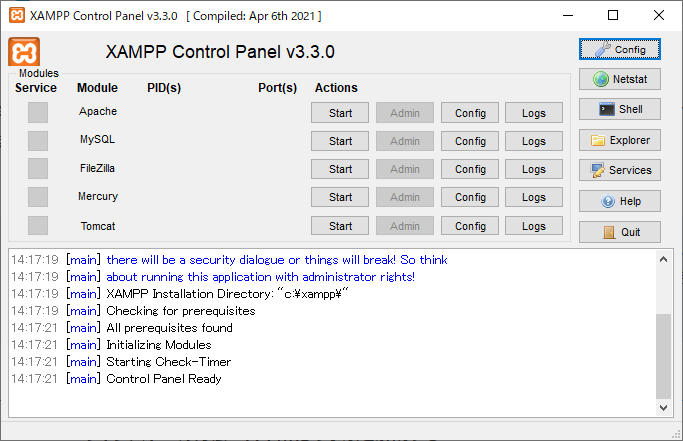Open Help with the question mark icon
The image size is (683, 441).
pyautogui.click(x=619, y=201)
